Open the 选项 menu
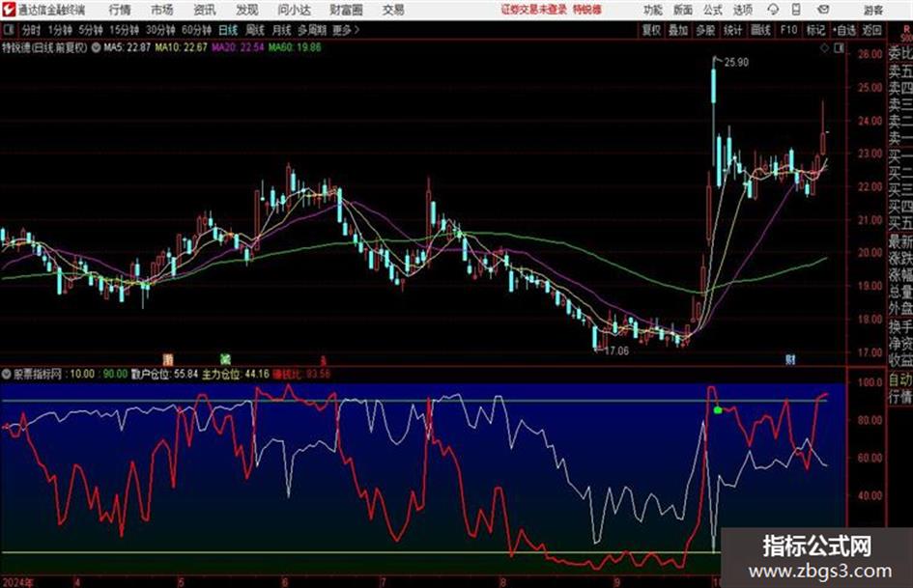Screen dimensions: 913x588 point(742,10)
